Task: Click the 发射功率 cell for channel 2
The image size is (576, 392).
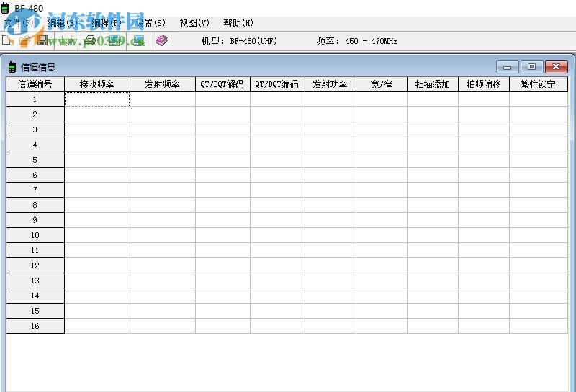Action: (x=330, y=114)
